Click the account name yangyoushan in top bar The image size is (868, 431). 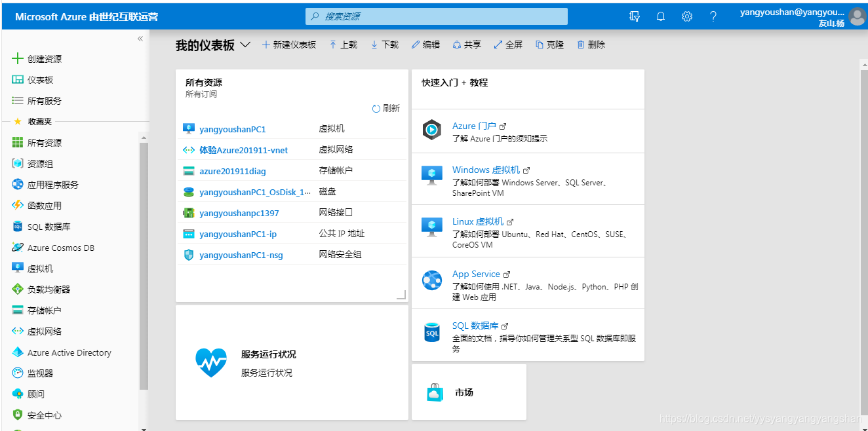coord(793,12)
